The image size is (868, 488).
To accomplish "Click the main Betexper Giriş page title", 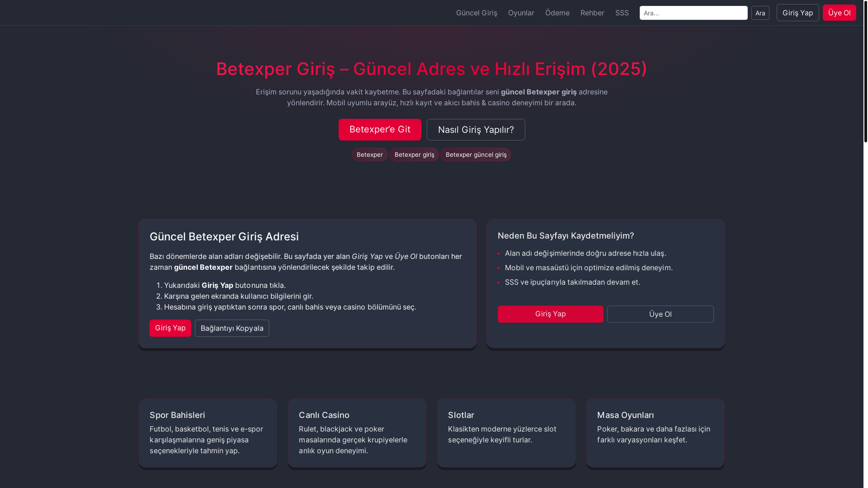I will pos(432,69).
